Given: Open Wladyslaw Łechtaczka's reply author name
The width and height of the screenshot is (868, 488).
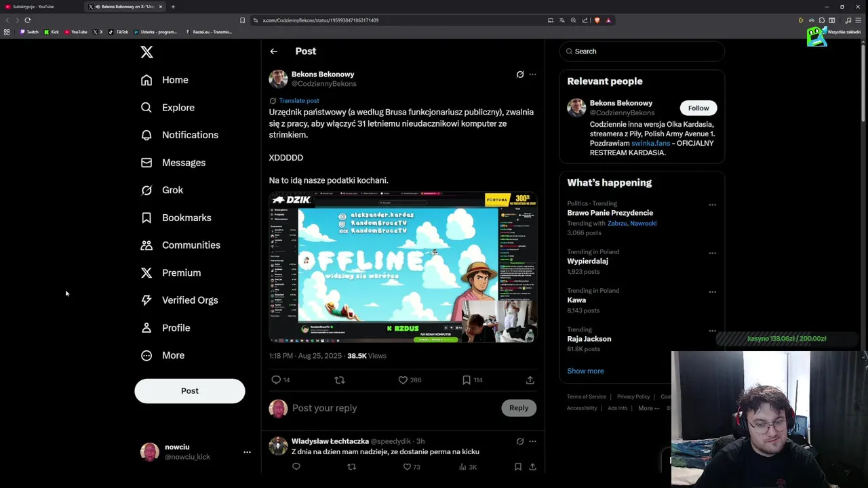Looking at the screenshot, I should coord(330,441).
